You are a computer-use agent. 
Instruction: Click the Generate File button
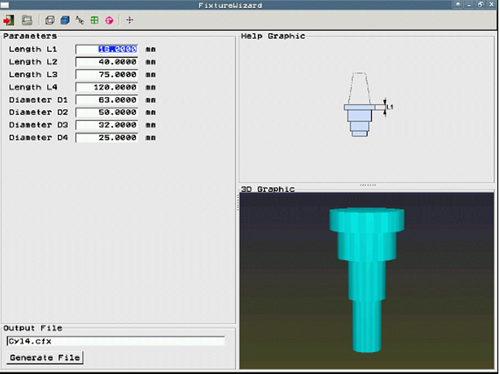(x=45, y=358)
